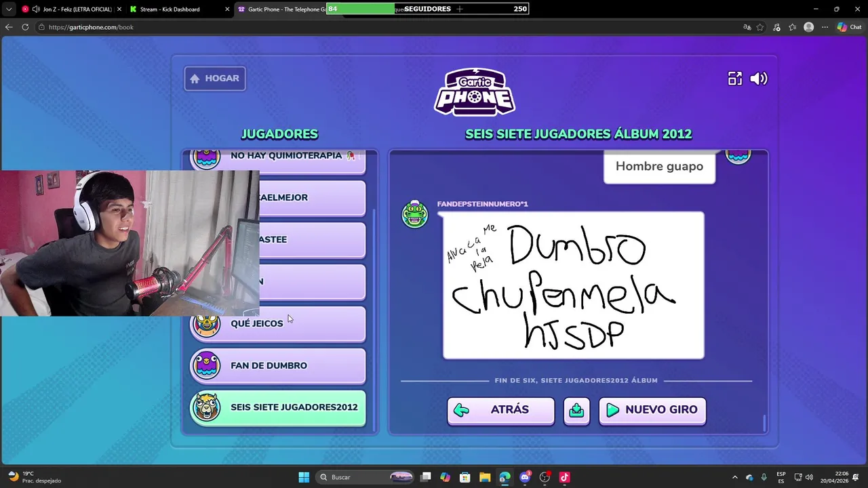
Task: Reload the page
Action: (25, 27)
